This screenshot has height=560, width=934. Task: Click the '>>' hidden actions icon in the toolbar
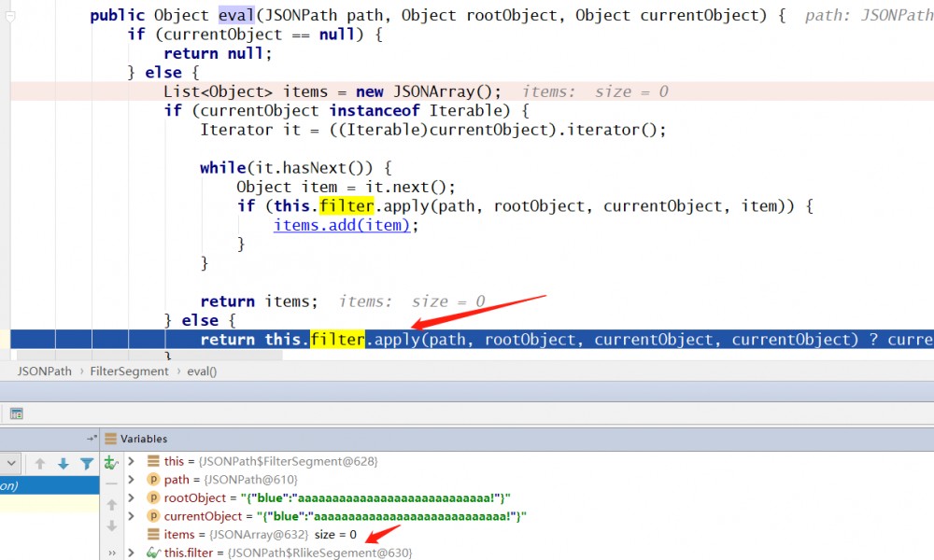coord(112,552)
